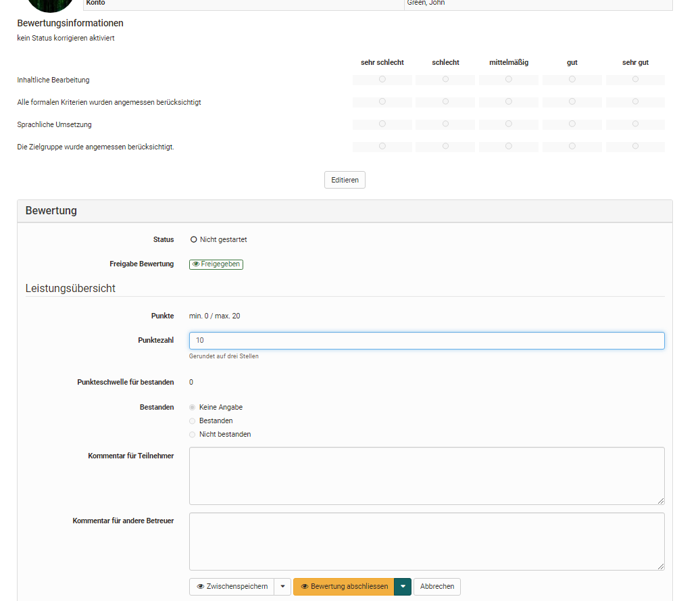Click the Freigegeben eye badge
The height and width of the screenshot is (601, 700).
216,264
